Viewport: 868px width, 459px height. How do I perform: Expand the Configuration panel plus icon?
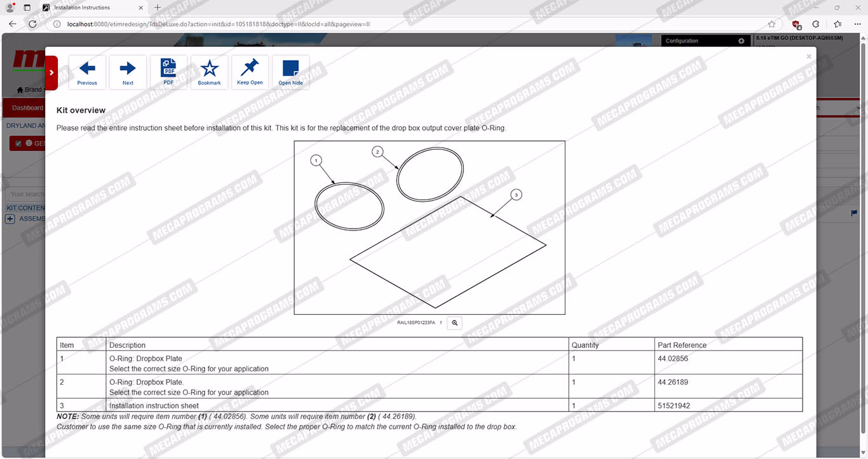pos(741,41)
